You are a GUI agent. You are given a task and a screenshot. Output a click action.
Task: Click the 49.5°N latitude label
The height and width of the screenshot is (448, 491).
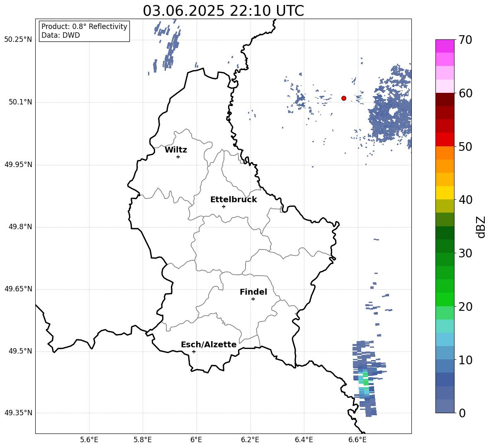[20, 351]
